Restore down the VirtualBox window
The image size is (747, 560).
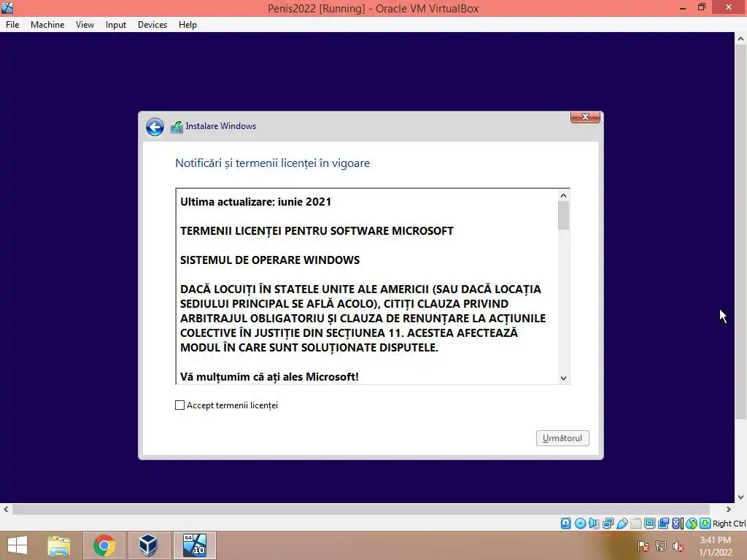point(702,7)
